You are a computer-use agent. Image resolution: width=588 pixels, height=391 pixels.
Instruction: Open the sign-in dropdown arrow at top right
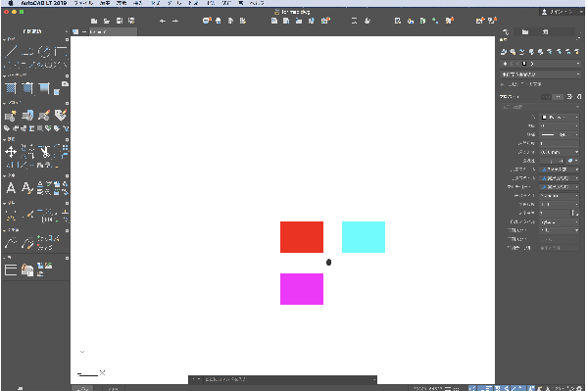point(581,12)
